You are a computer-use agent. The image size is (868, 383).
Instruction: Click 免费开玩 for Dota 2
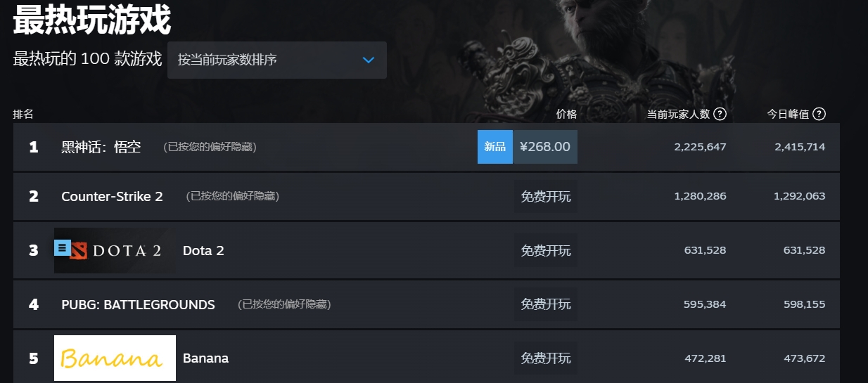click(x=546, y=250)
